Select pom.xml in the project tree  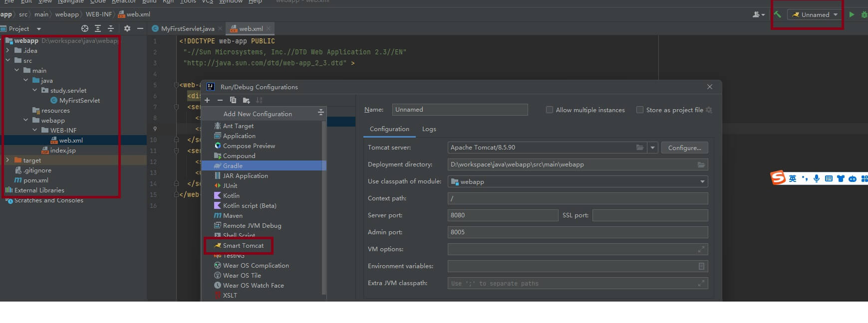pos(36,180)
